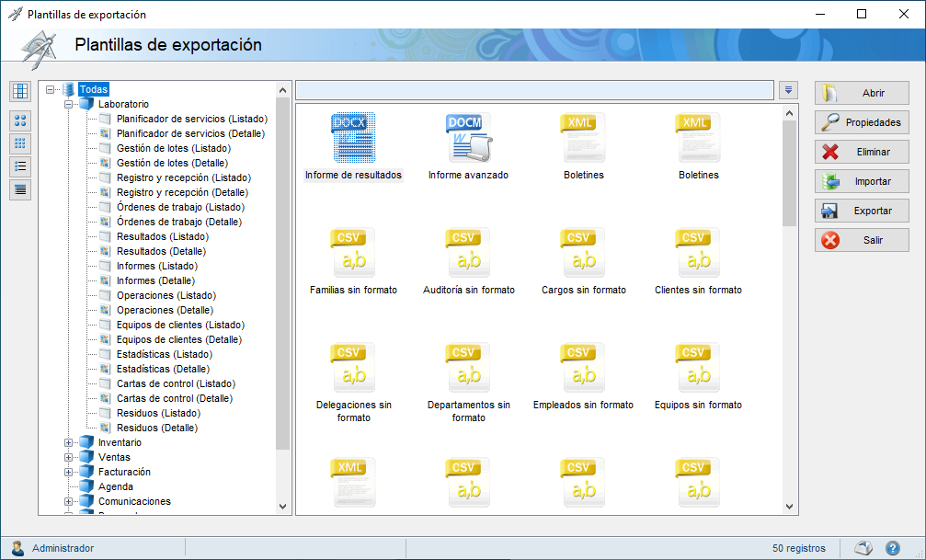Expand the Comunicaciones tree node
The image size is (926, 560).
(x=68, y=501)
